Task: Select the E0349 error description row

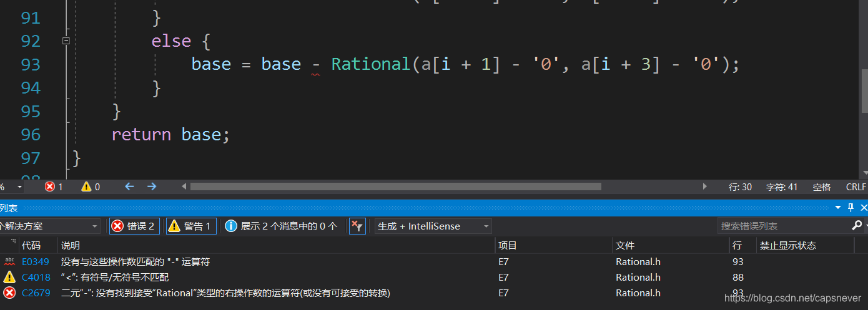Action: tap(136, 262)
